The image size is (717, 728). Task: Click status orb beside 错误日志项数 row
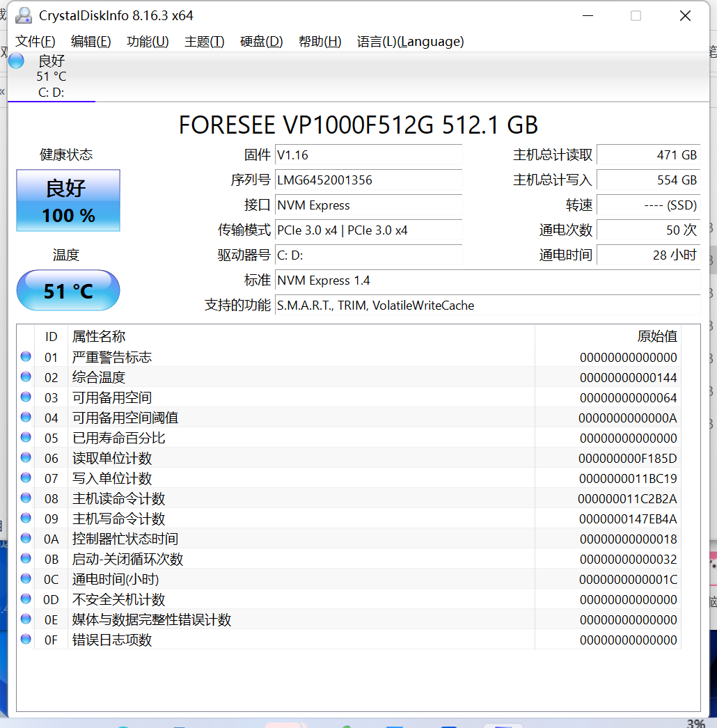coord(26,640)
